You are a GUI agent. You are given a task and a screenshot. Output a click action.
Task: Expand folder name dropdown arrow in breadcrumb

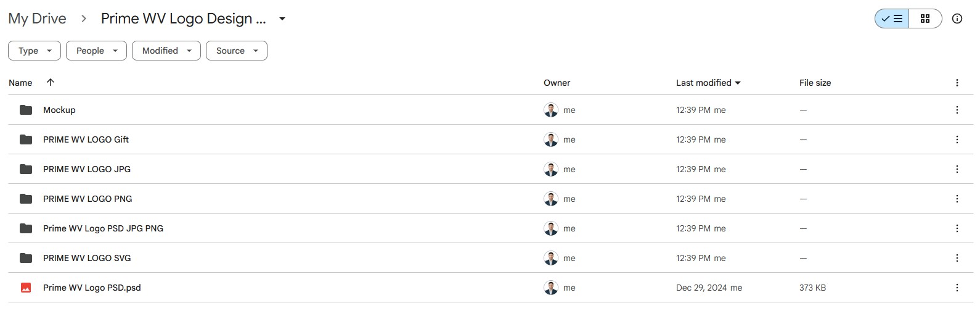[282, 19]
